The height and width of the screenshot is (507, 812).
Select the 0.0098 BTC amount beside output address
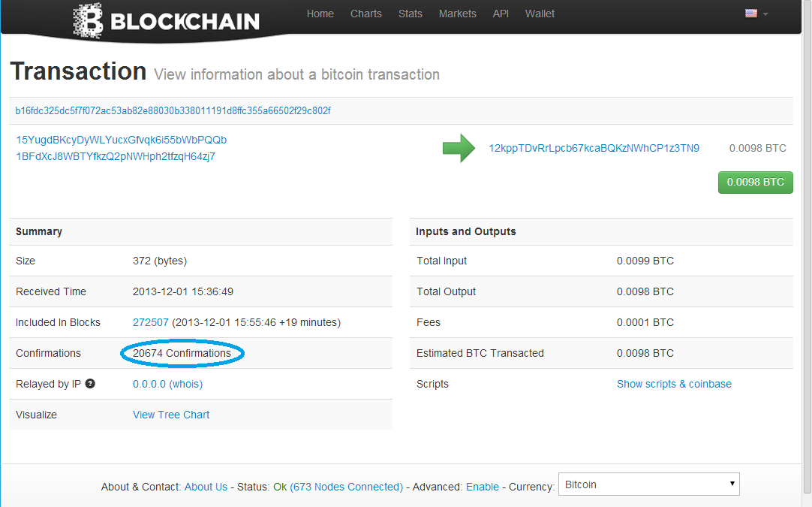coord(758,148)
